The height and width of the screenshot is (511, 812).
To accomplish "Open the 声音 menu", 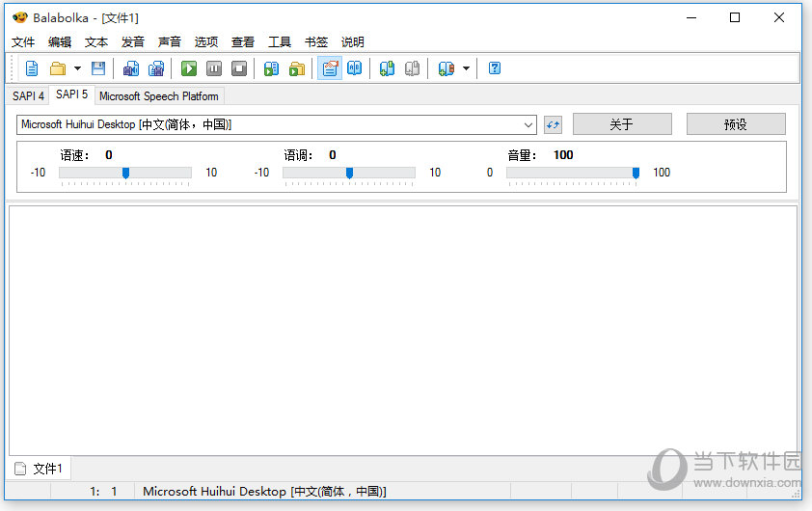I will [x=170, y=41].
